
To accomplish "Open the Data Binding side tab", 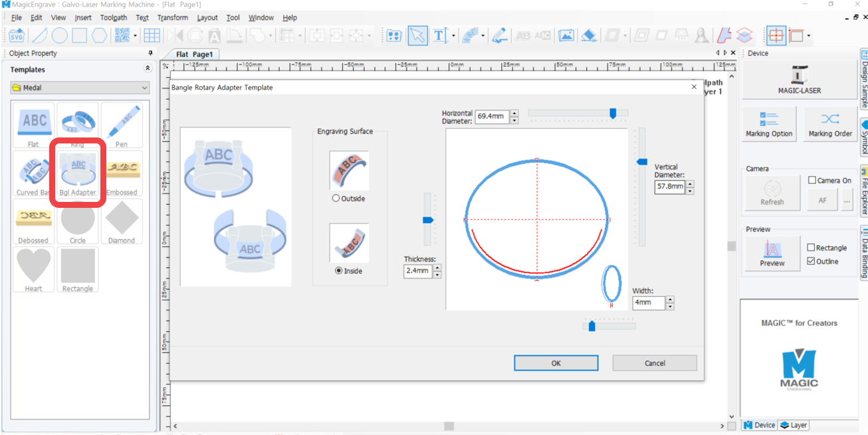I will coord(864,252).
